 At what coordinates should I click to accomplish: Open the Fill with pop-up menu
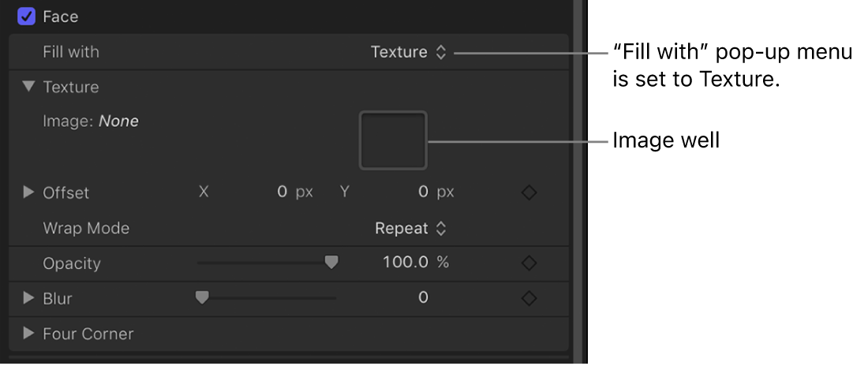click(408, 52)
